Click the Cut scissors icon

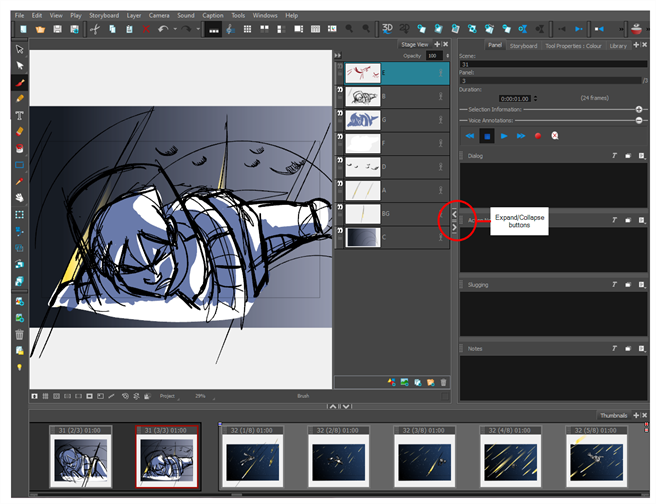[x=95, y=29]
